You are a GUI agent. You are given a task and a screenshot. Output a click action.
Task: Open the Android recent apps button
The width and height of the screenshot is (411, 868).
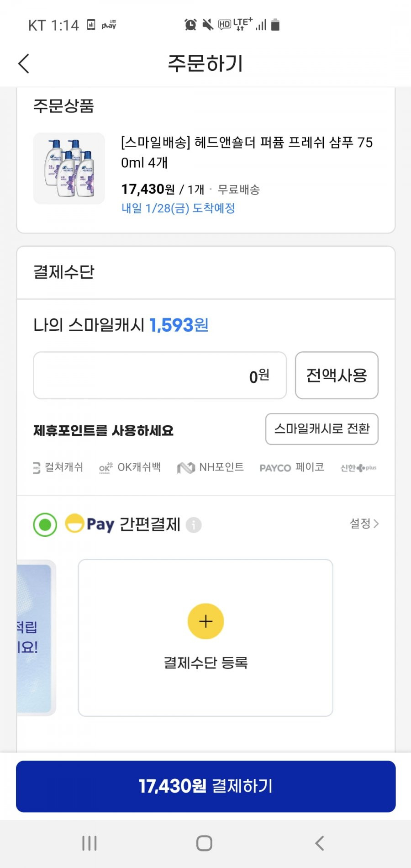[89, 843]
